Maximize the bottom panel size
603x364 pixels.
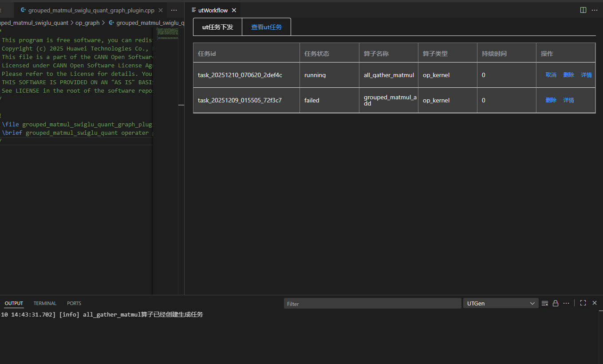pos(583,303)
